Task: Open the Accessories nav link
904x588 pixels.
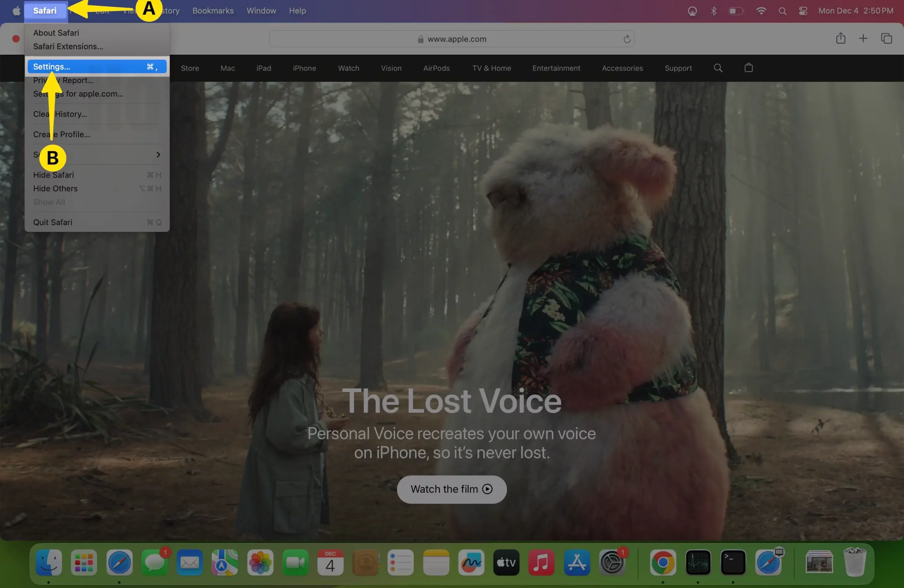Action: coord(622,68)
